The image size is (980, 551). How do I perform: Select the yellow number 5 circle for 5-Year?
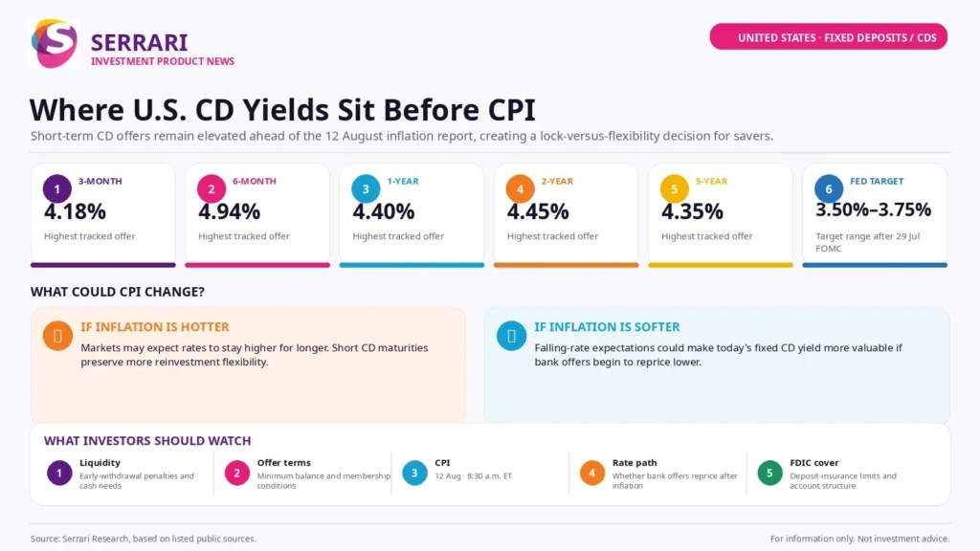tap(675, 188)
